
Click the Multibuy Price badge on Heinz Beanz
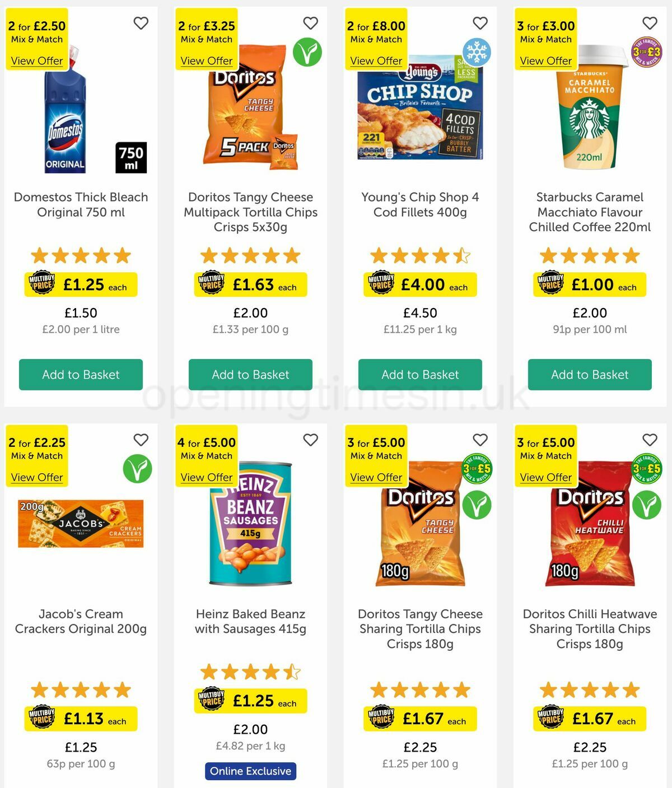pyautogui.click(x=212, y=701)
